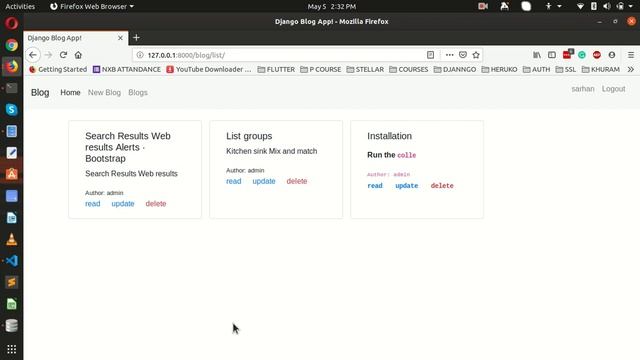Select the Django Blog App! tab
The image size is (640, 360).
tap(76, 38)
